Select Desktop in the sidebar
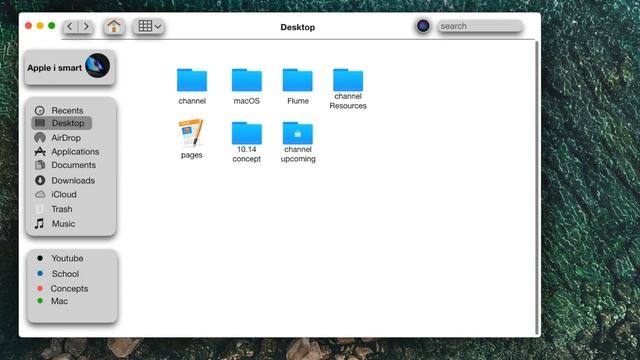 (62, 123)
